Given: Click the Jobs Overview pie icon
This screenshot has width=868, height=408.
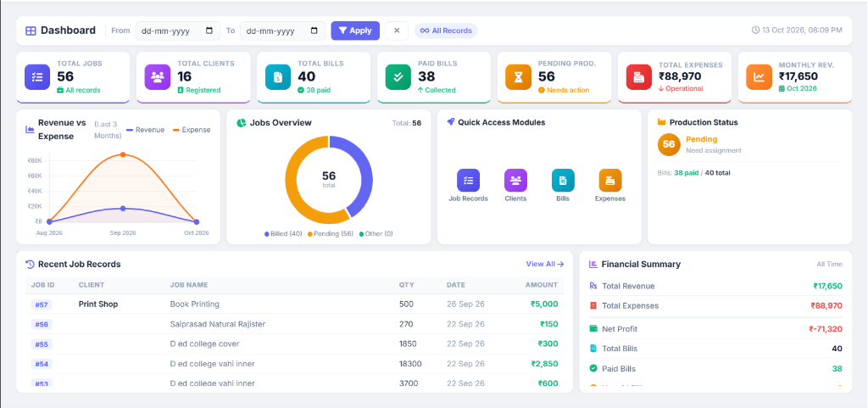Looking at the screenshot, I should (241, 123).
